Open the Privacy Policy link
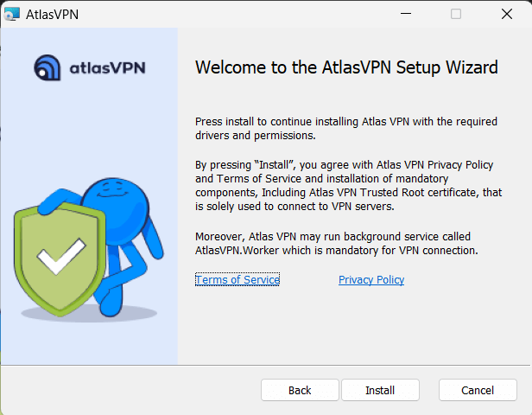This screenshot has height=415, width=532. tap(371, 280)
